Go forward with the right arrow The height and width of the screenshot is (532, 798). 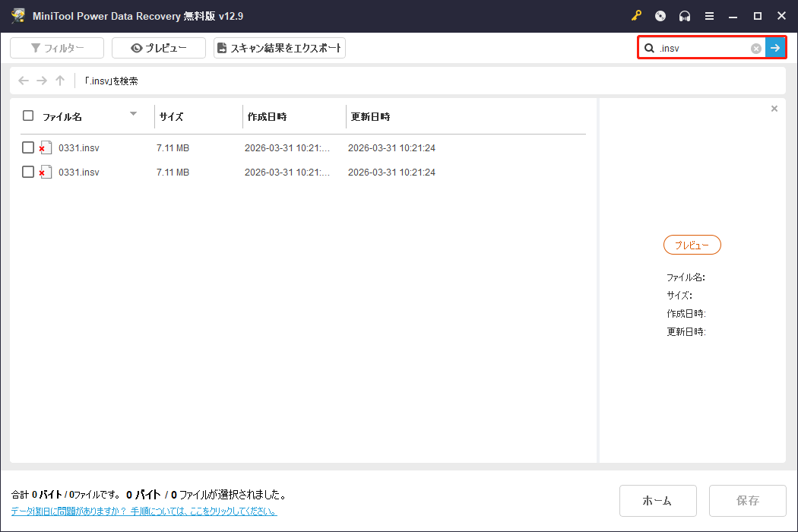point(42,81)
